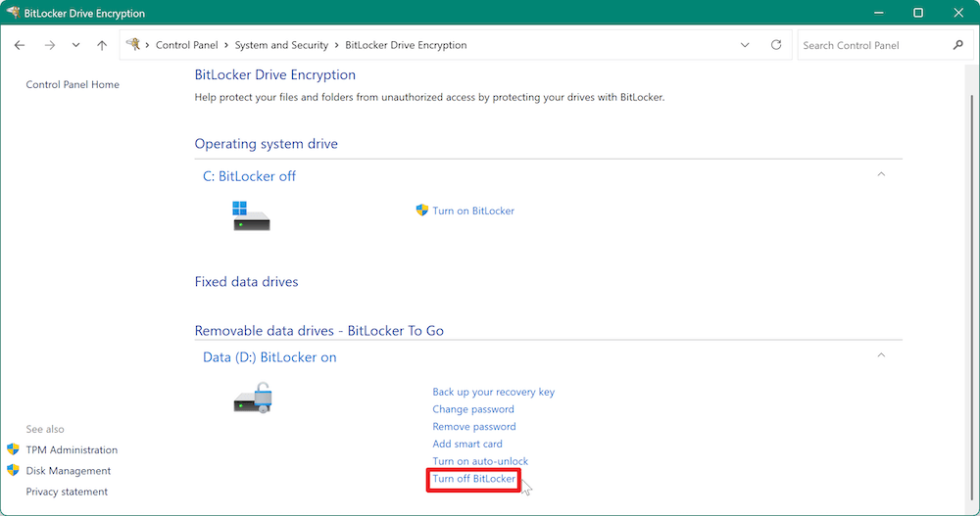
Task: Open Control Panel Home
Action: pyautogui.click(x=73, y=84)
